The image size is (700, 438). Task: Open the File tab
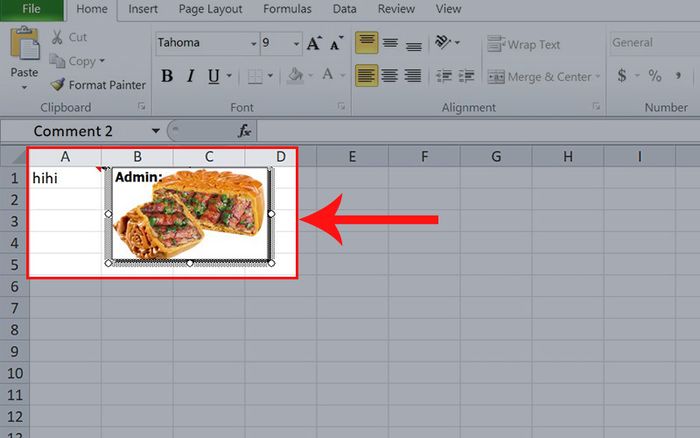point(32,9)
